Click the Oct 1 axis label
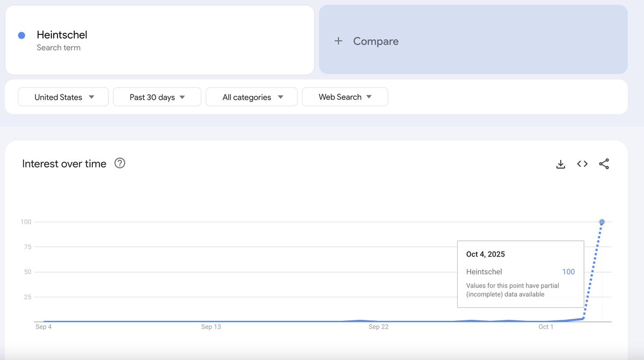 click(546, 327)
